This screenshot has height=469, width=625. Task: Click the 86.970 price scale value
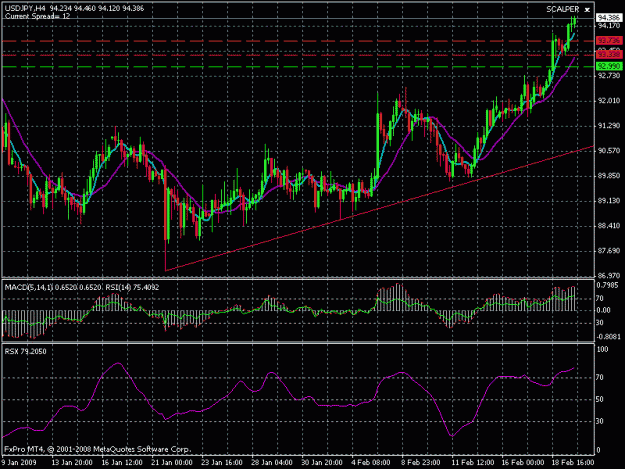609,275
